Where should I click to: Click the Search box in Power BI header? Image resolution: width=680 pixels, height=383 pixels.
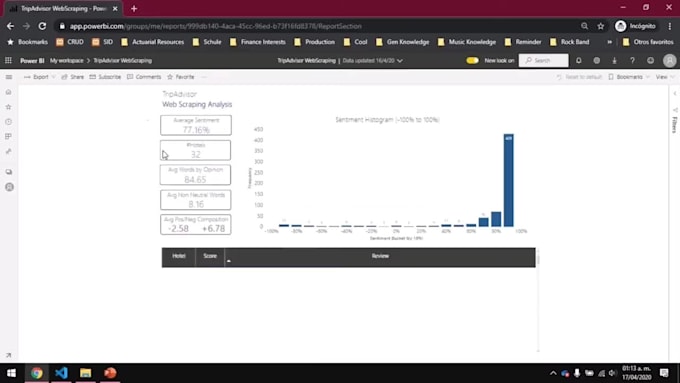click(543, 60)
